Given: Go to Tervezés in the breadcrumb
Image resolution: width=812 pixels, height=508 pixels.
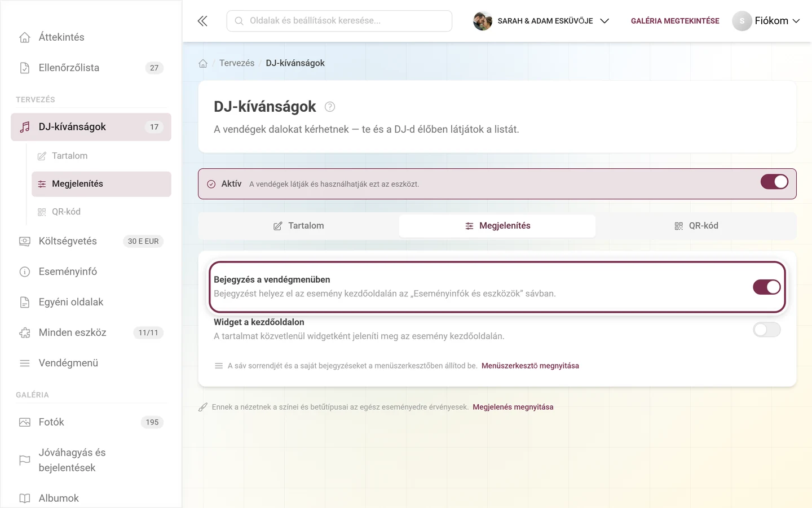Looking at the screenshot, I should point(237,63).
